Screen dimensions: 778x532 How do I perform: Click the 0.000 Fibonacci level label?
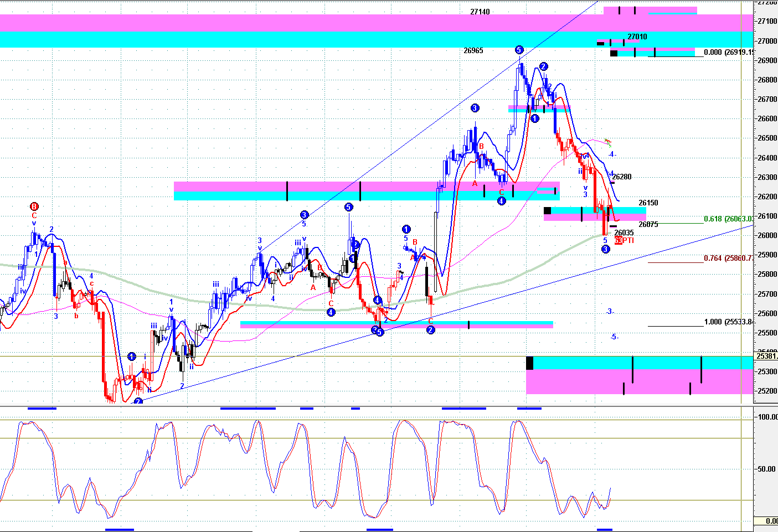pos(728,53)
